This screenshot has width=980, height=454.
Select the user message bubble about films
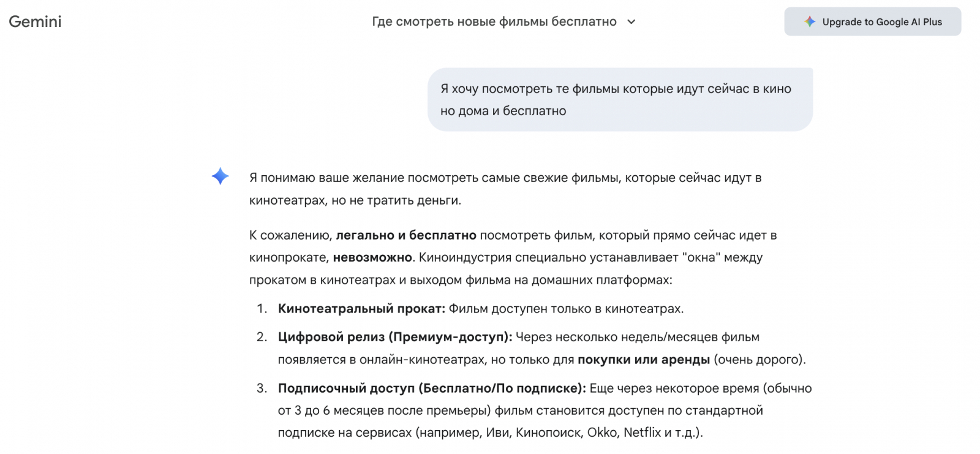(x=620, y=99)
